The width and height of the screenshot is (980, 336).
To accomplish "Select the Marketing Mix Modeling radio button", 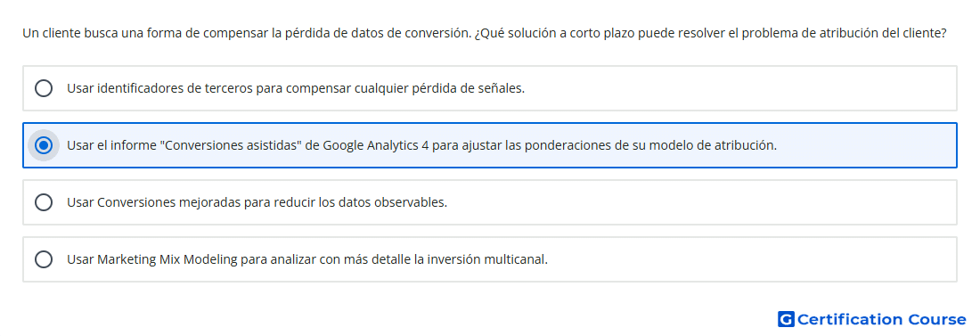I will tap(43, 259).
